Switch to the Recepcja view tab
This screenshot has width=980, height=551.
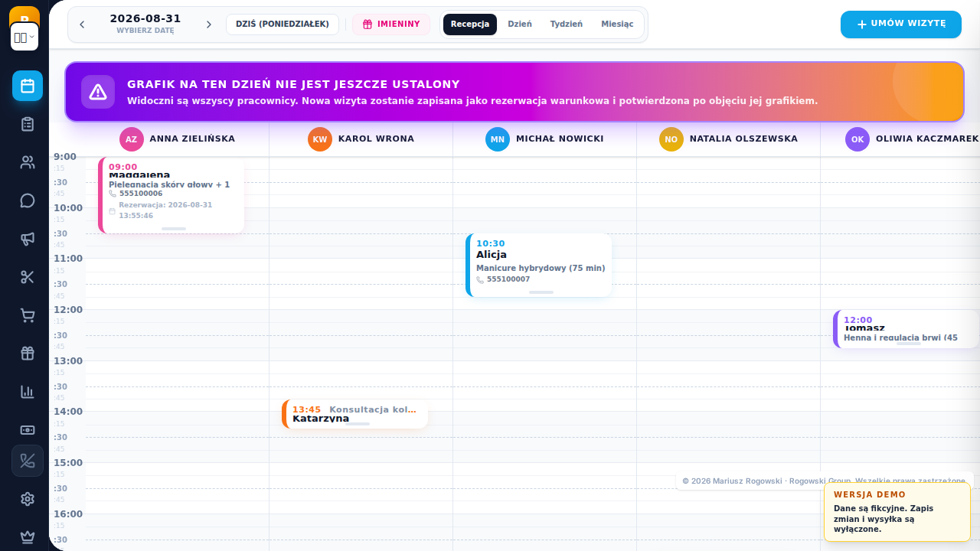(470, 24)
